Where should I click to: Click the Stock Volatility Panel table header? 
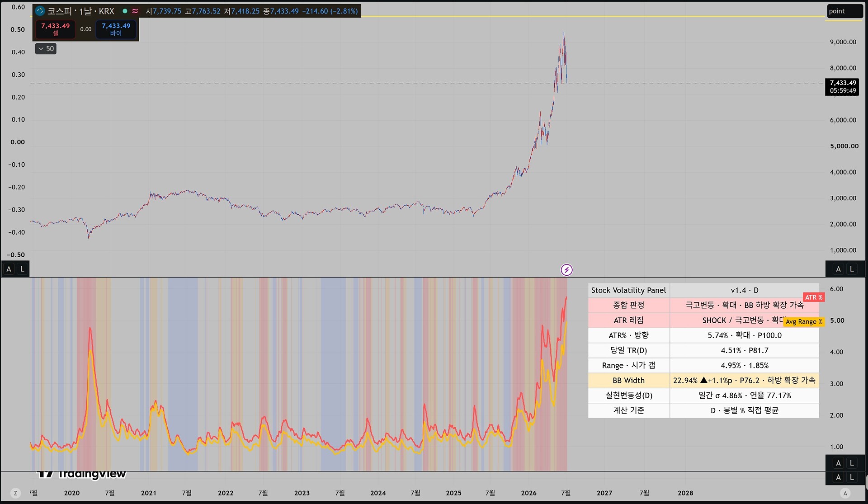click(628, 290)
